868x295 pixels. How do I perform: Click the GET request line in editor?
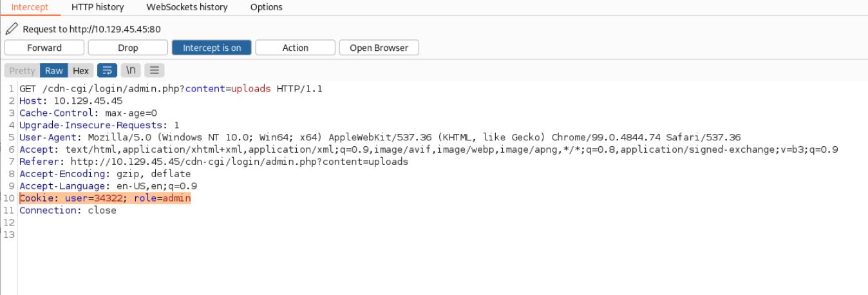pyautogui.click(x=171, y=88)
